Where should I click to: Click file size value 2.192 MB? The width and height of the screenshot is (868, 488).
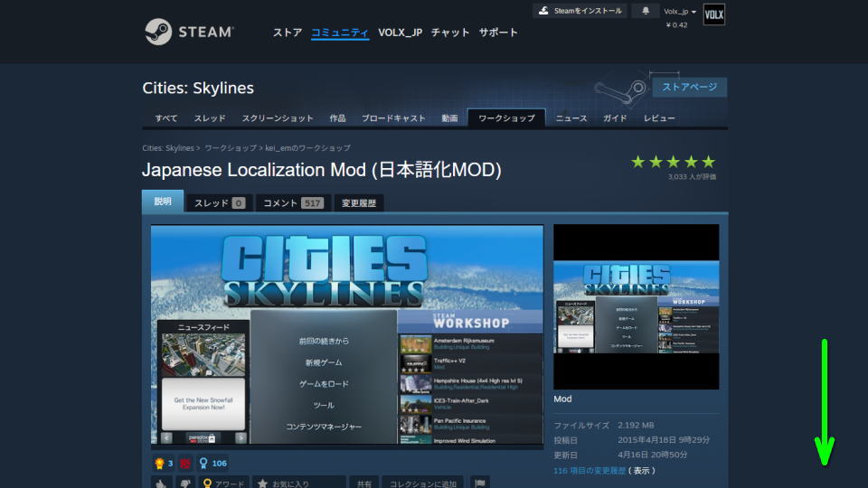click(636, 425)
